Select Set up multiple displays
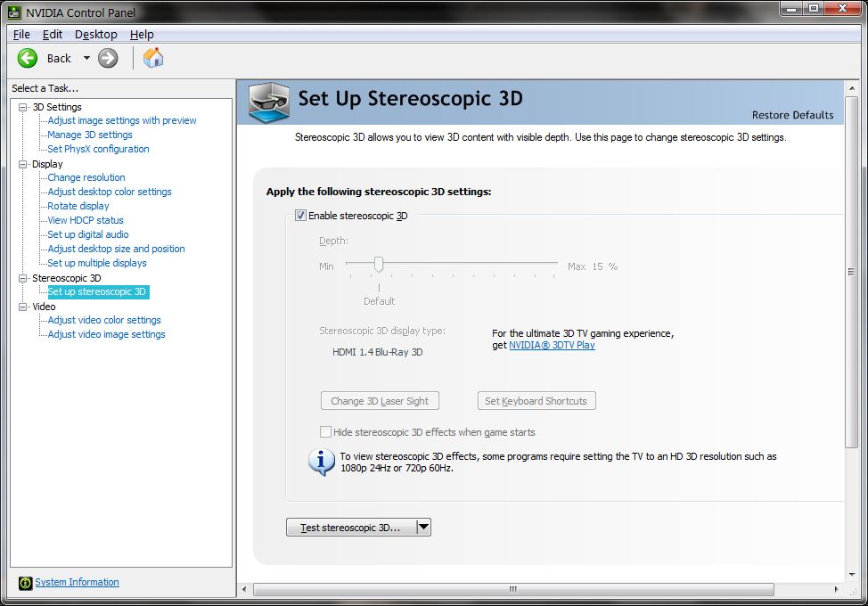868x606 pixels. click(x=97, y=264)
